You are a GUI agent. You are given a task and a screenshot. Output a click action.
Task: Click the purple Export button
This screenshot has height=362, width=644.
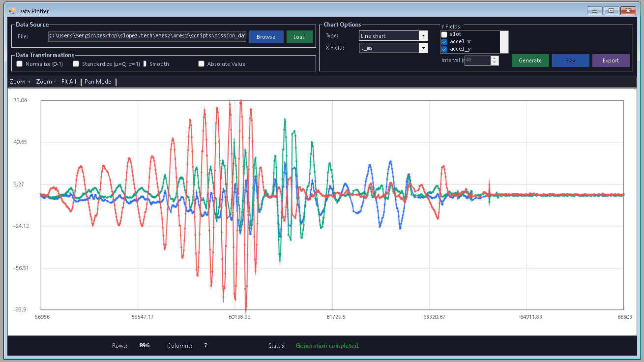point(611,60)
